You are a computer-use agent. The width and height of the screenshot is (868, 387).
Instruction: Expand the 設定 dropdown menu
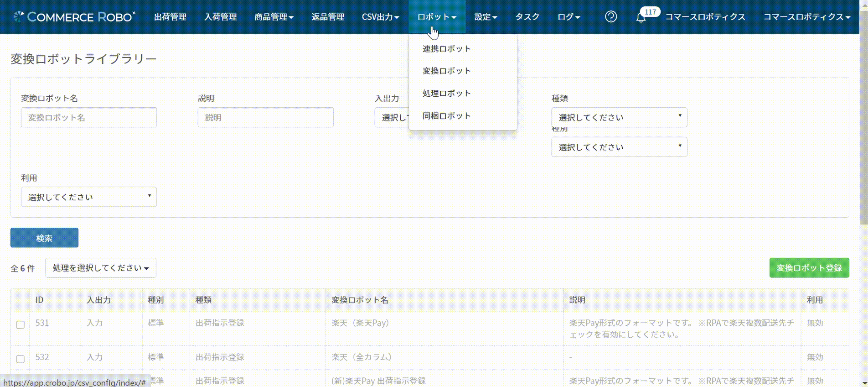pos(486,17)
